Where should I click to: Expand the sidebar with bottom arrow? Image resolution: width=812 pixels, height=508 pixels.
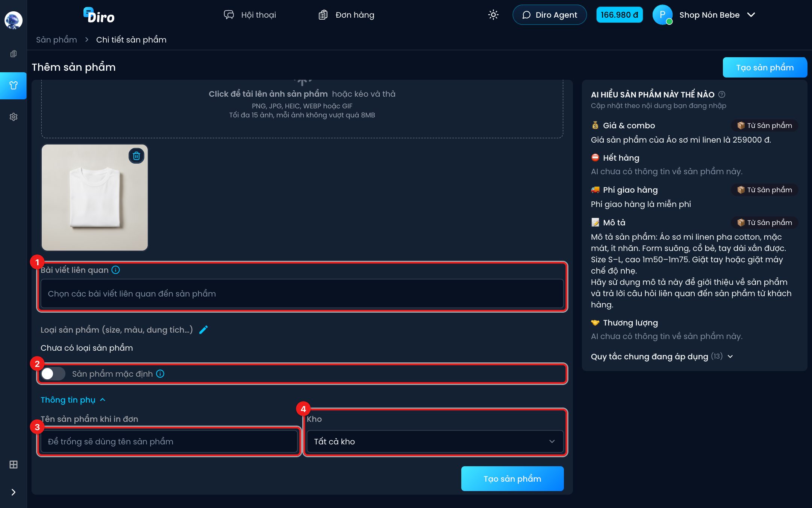tap(14, 492)
